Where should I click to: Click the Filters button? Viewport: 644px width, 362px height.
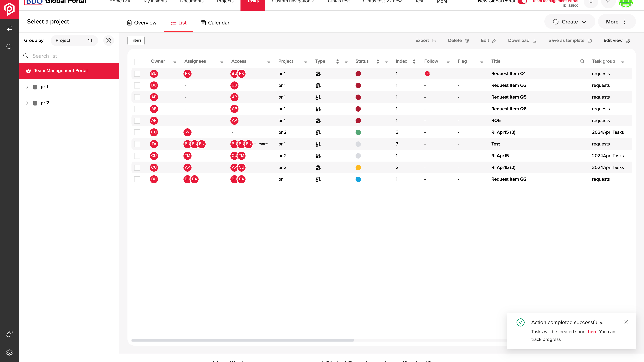coord(136,40)
